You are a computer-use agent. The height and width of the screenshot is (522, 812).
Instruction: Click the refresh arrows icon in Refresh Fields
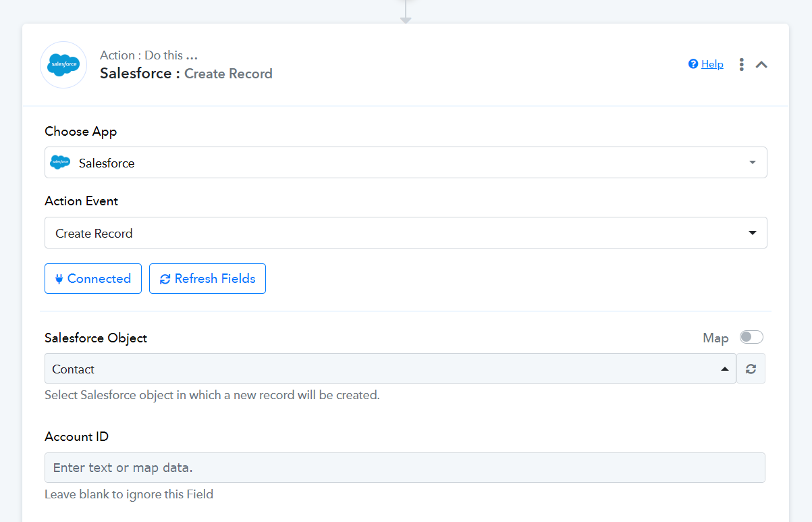[165, 279]
